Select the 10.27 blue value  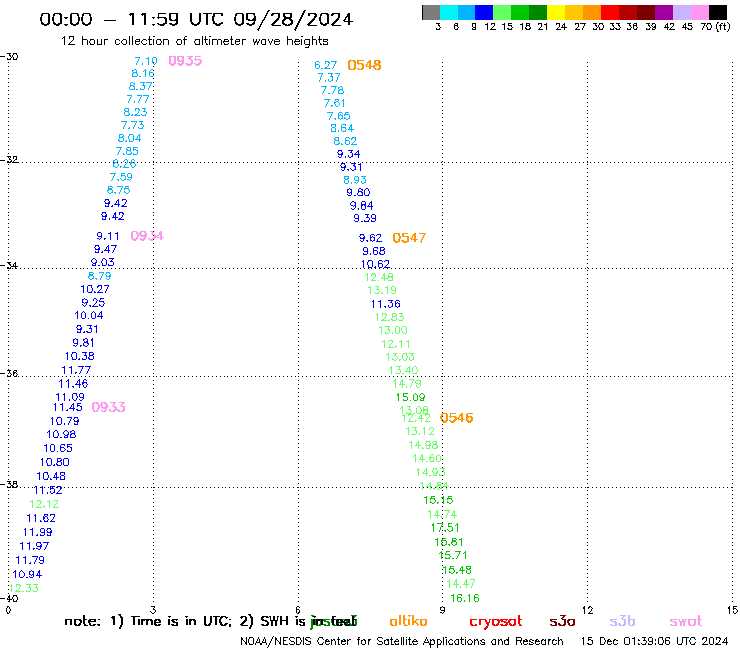tap(95, 289)
